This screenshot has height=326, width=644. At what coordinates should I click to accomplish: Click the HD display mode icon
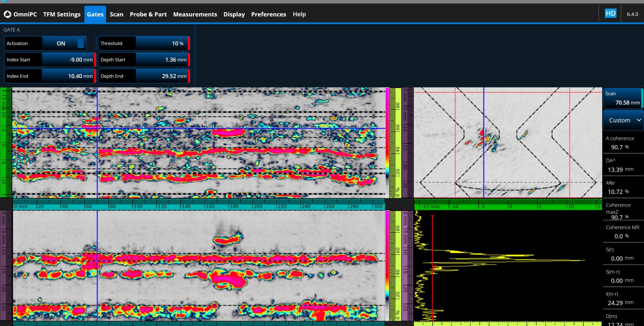610,14
